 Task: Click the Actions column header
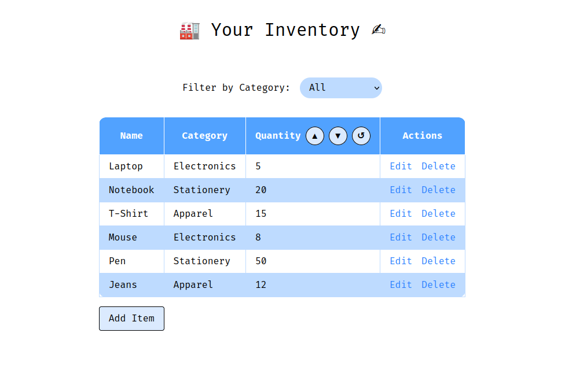422,135
